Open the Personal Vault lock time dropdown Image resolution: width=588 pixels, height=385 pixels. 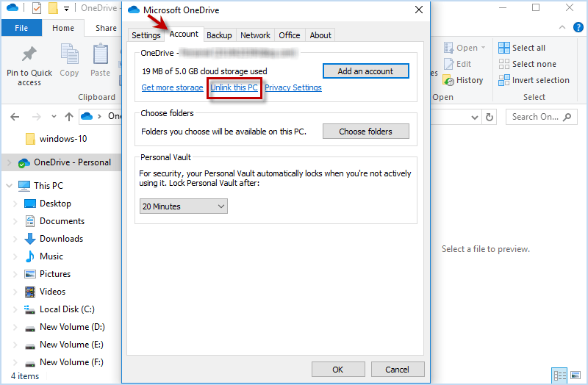click(183, 206)
